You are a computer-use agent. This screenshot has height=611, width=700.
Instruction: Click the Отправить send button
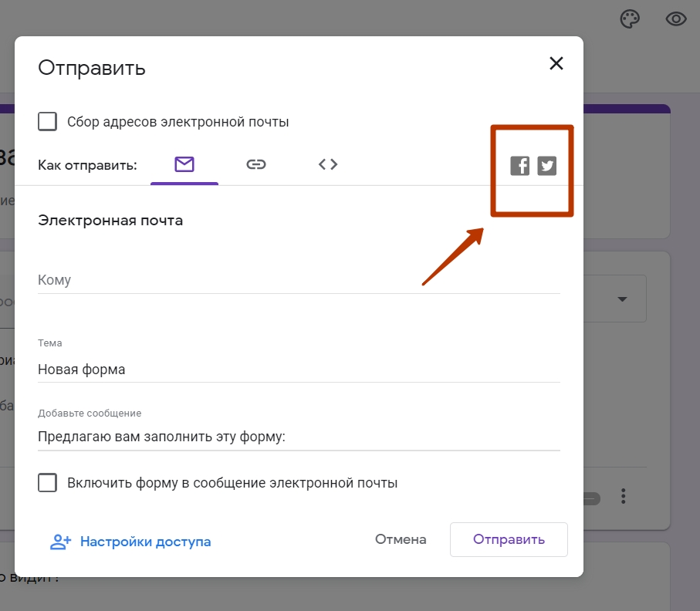point(509,539)
